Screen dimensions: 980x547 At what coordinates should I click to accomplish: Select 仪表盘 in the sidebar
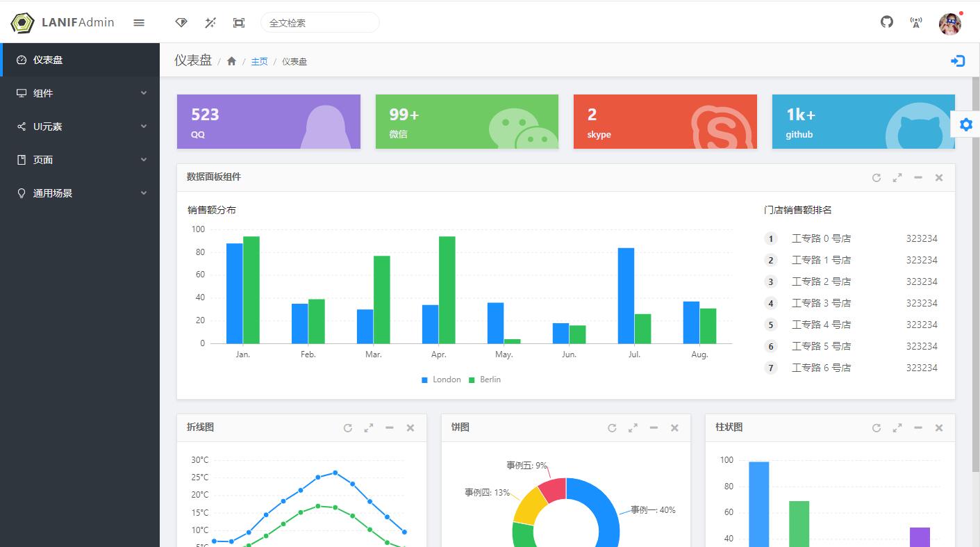click(80, 60)
